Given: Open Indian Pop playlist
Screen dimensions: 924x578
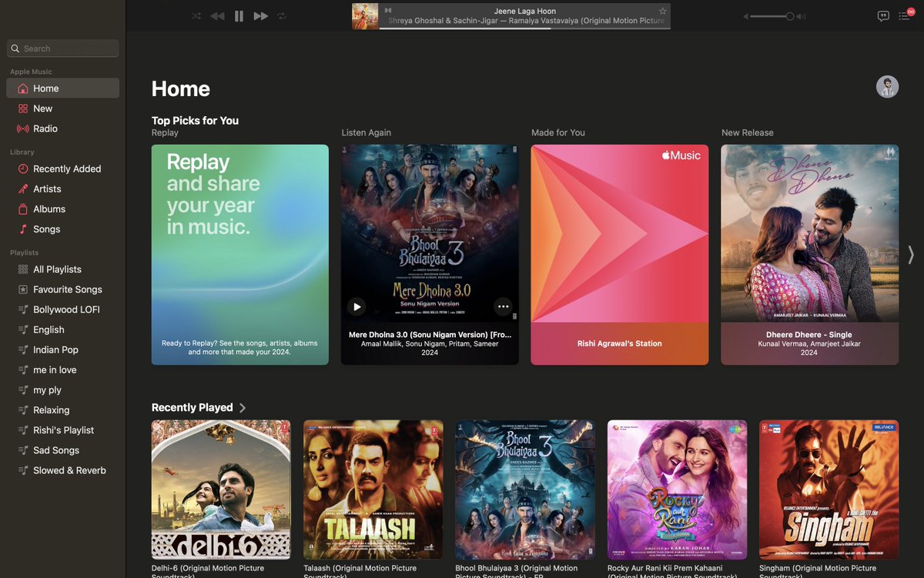Looking at the screenshot, I should click(x=63, y=349).
